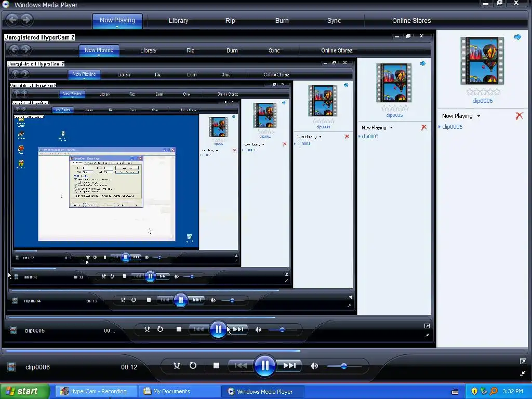Image resolution: width=532 pixels, height=399 pixels.
Task: Click the blue arrow atop the list pane
Action: [x=517, y=37]
